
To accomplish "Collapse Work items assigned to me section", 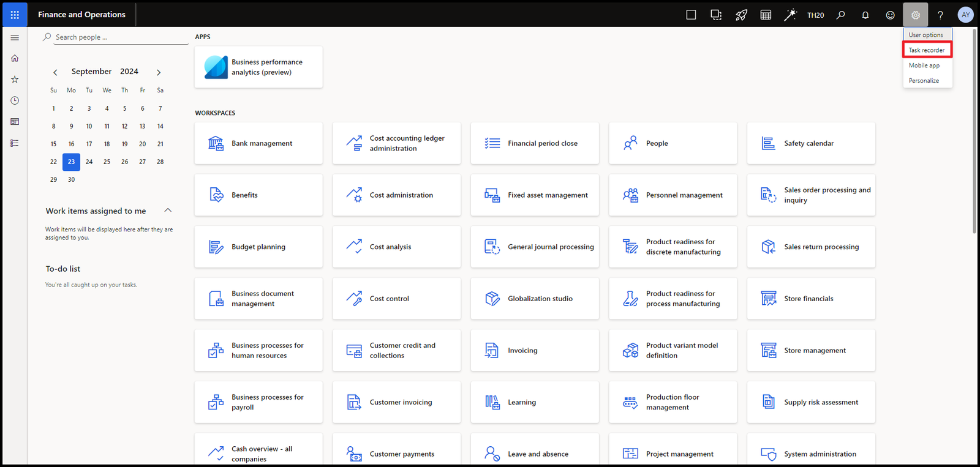I will pos(168,211).
